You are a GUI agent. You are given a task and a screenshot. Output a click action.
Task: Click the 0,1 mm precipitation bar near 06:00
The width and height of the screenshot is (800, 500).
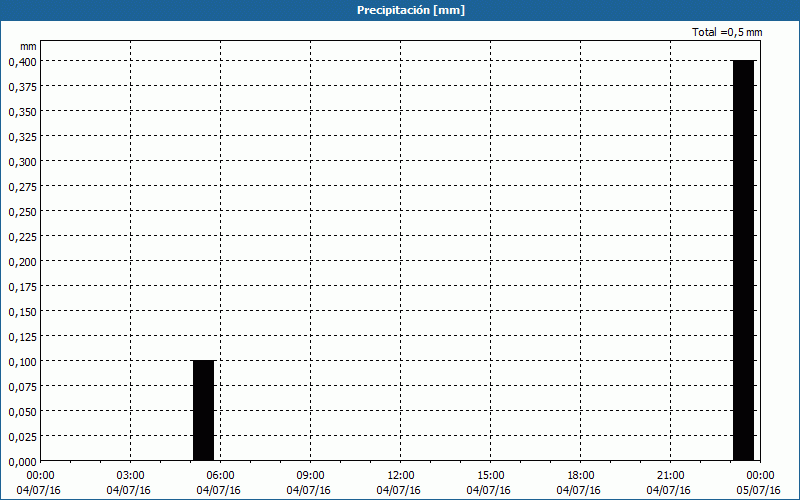[x=204, y=410]
